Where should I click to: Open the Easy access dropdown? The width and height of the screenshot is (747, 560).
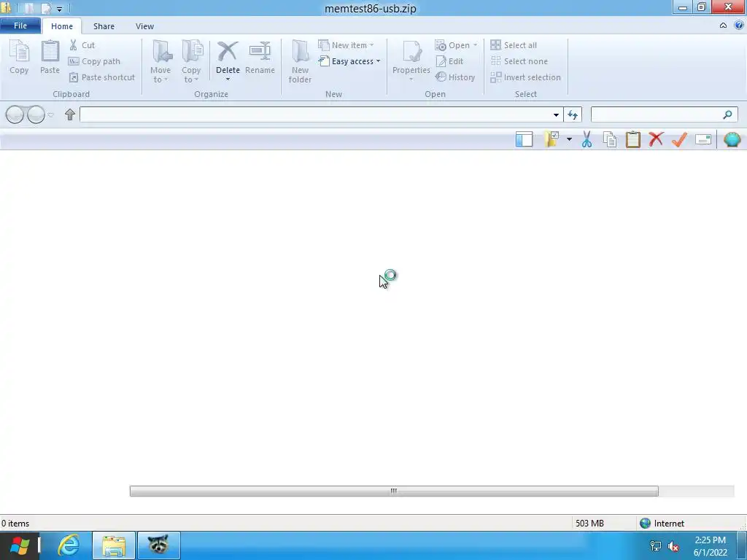[350, 61]
